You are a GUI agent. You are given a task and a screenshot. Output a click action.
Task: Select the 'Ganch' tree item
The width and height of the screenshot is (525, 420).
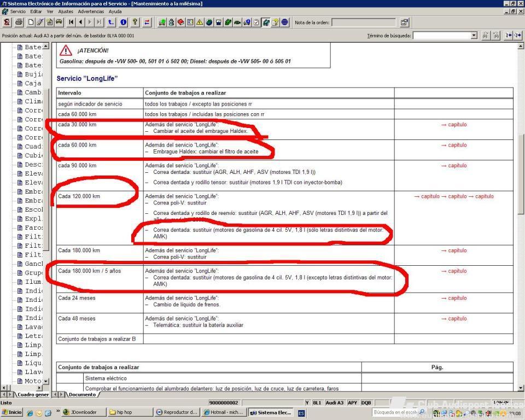coord(30,264)
